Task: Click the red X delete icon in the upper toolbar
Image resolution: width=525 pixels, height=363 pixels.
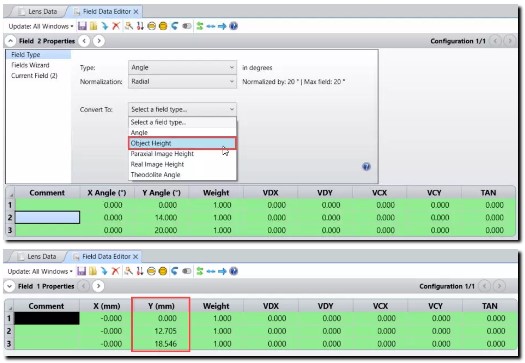Action: click(x=116, y=26)
